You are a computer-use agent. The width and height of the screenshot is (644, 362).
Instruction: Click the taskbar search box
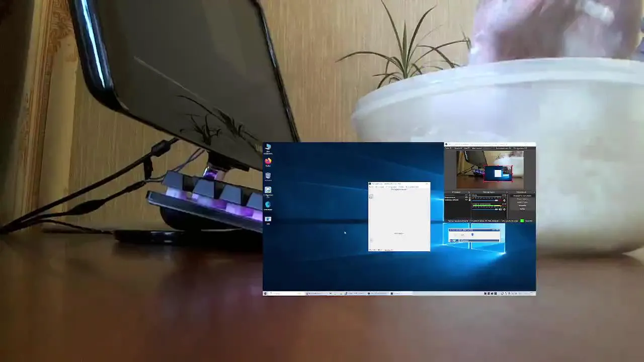pos(286,293)
